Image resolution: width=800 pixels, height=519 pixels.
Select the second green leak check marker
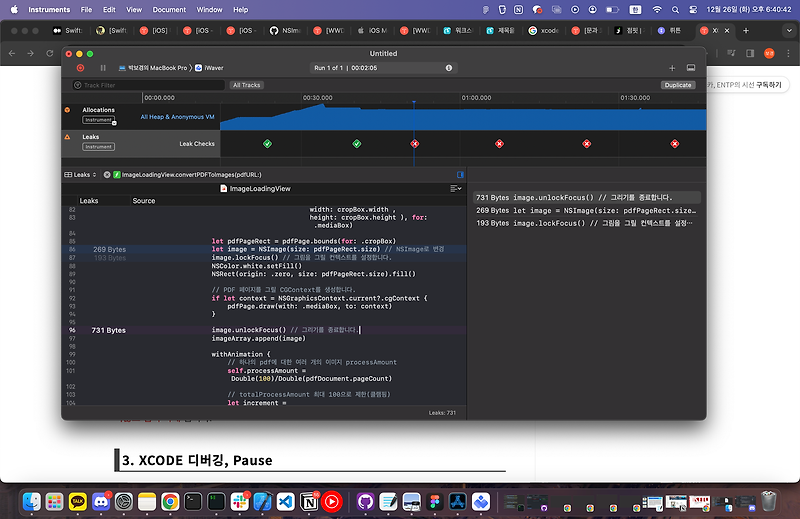pyautogui.click(x=357, y=144)
